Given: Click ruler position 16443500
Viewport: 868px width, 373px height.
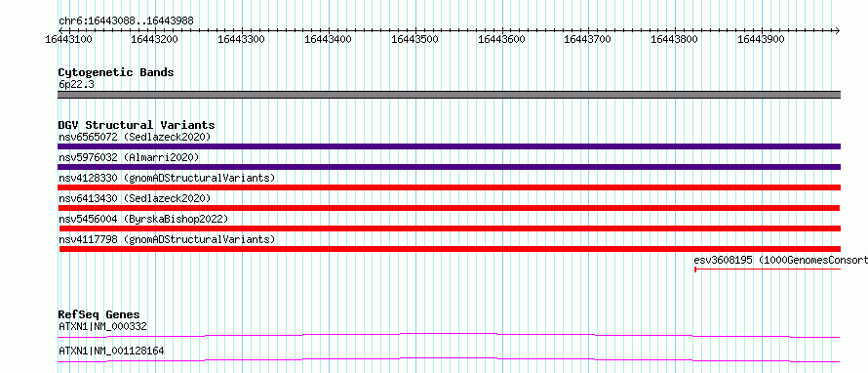Looking at the screenshot, I should point(415,39).
